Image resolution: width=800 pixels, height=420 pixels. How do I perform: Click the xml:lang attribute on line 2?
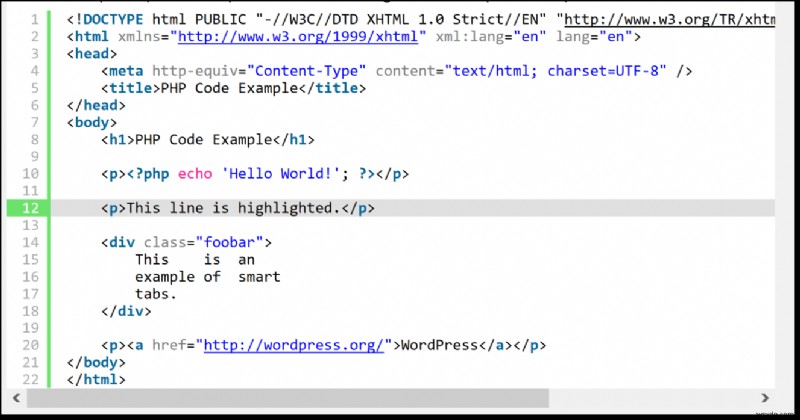pos(469,37)
